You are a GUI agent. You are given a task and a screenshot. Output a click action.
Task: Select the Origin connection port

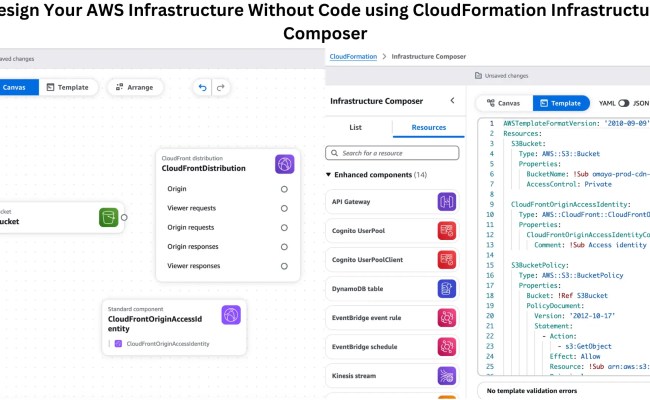click(x=284, y=189)
